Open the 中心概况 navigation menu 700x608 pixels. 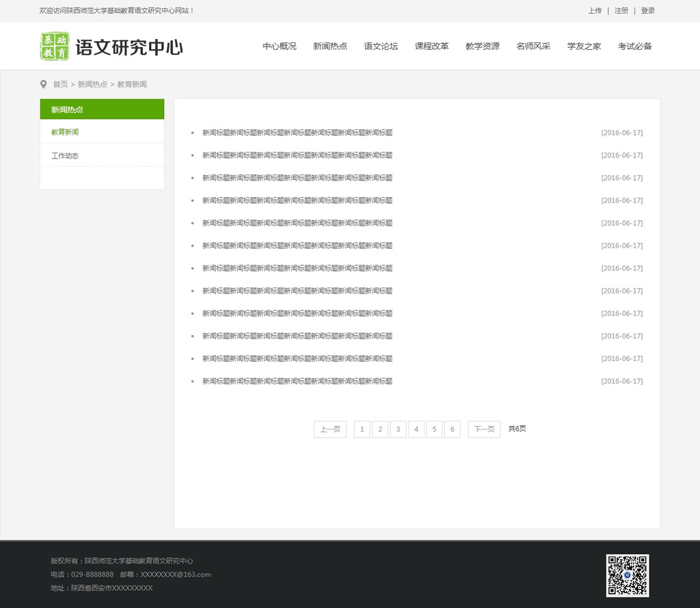tap(280, 47)
